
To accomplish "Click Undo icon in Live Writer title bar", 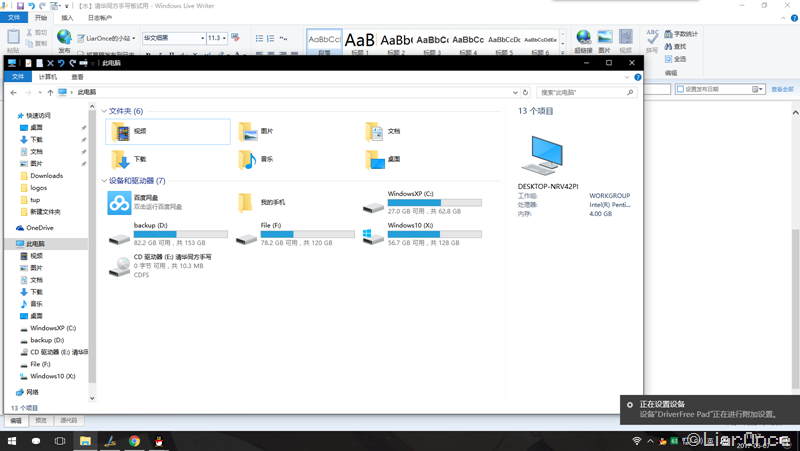I will click(31, 6).
